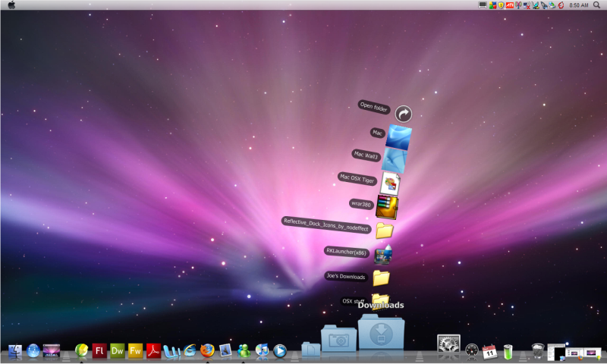Click the 'Open folder' label
Image resolution: width=607 pixels, height=364 pixels.
tap(373, 106)
